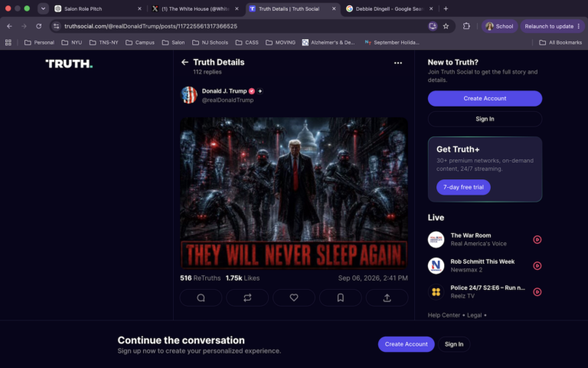Open the CASS bookmarks folder
Image resolution: width=588 pixels, height=368 pixels.
point(247,42)
